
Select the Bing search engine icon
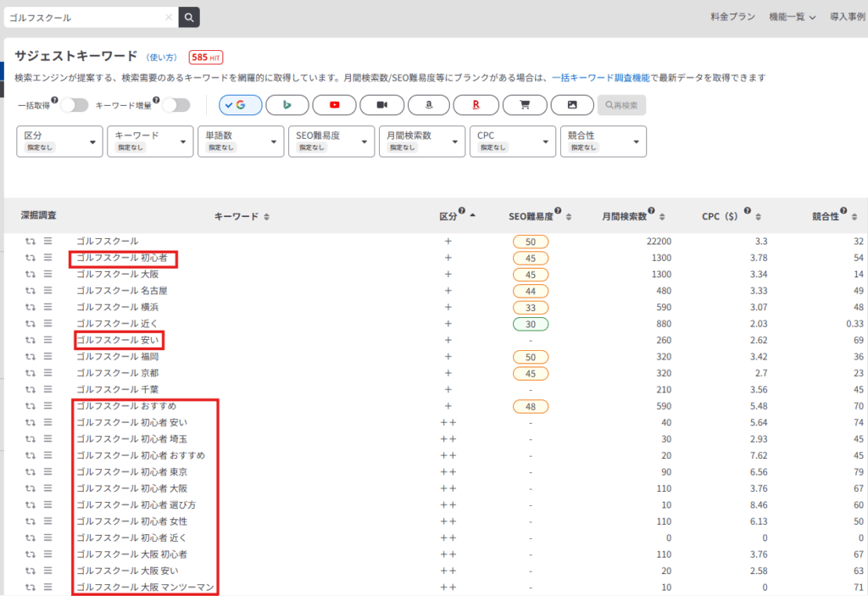tap(287, 104)
